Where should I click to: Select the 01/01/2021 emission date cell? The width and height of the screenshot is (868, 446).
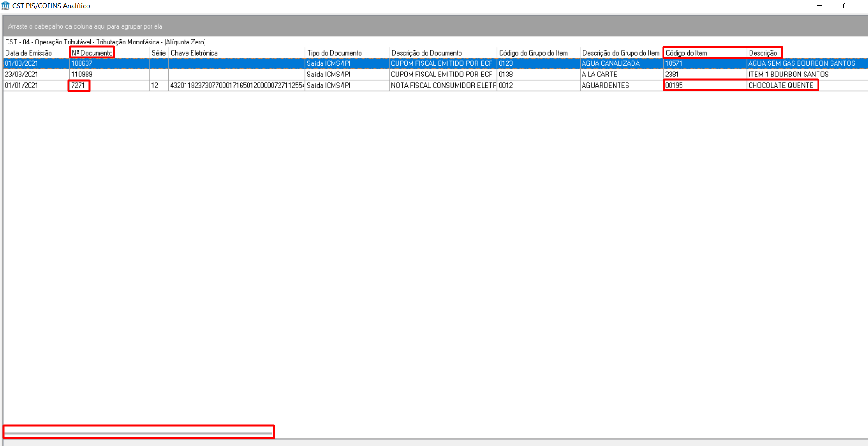pyautogui.click(x=37, y=85)
